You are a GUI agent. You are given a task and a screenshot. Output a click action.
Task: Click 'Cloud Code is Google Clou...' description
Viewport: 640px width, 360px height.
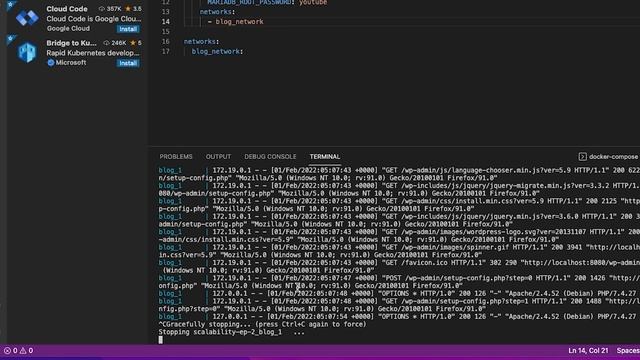pos(94,19)
